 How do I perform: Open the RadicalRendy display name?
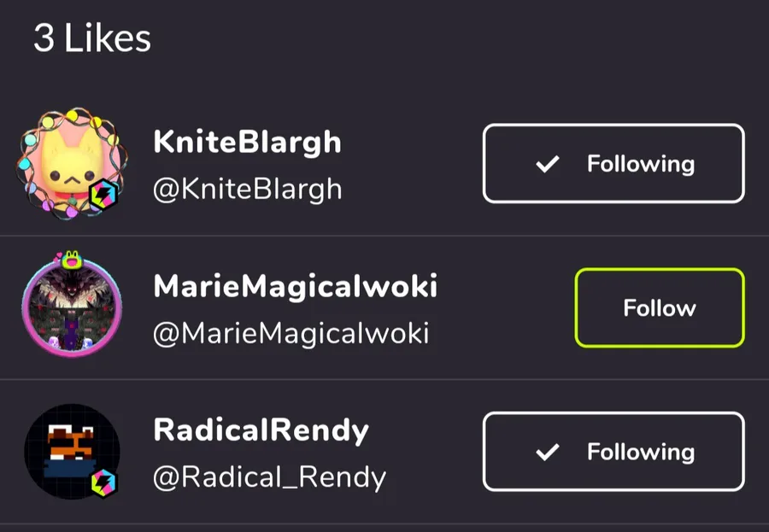coord(261,431)
